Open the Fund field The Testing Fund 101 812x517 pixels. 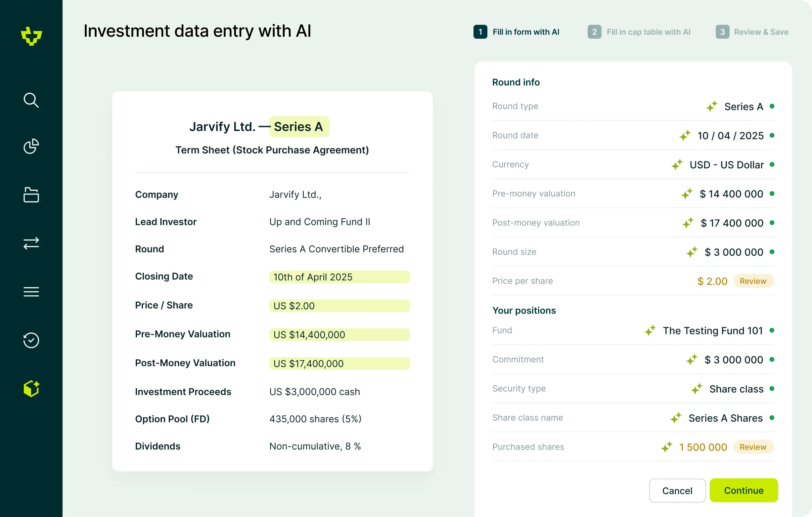point(633,331)
